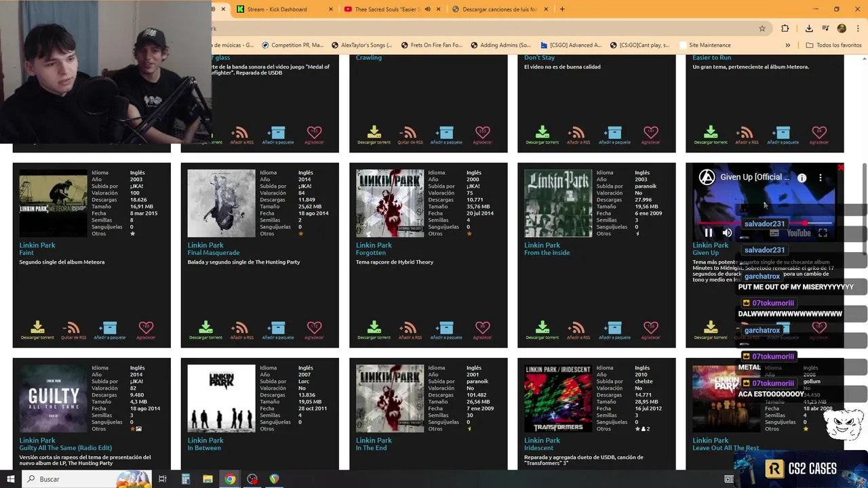Viewport: 868px width, 488px height.
Task: Open Site Maintenance bookmark
Action: [704, 45]
